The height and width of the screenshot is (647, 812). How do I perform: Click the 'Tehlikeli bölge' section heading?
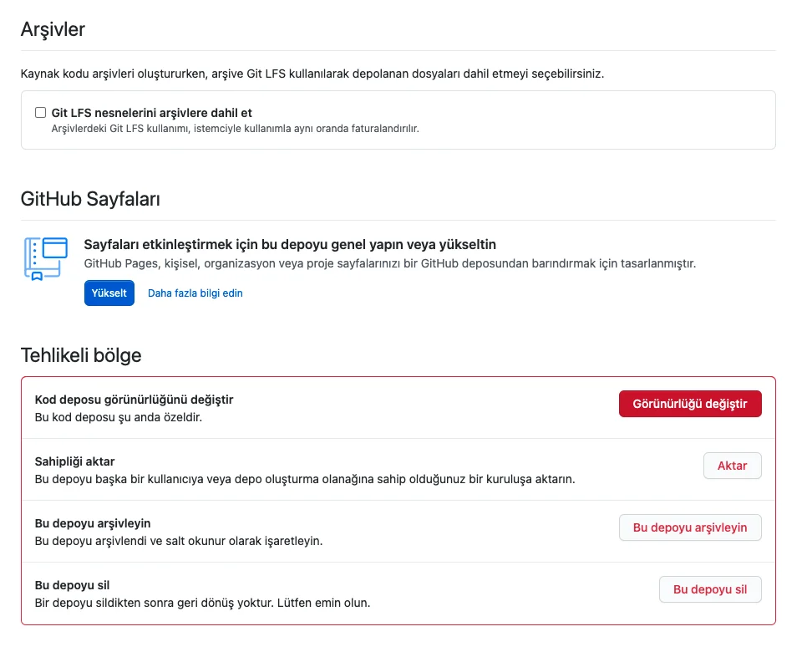(x=81, y=355)
